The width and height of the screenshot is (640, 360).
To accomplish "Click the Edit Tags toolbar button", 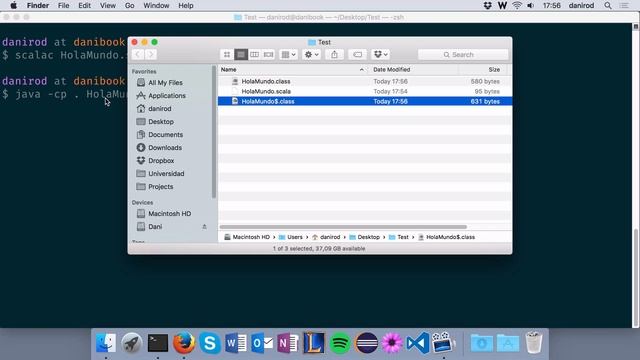I will tap(358, 54).
